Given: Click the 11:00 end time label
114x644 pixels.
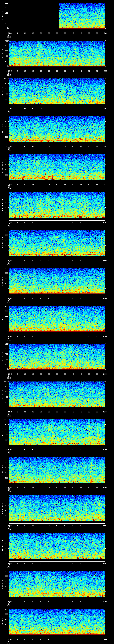Looking at the screenshot, I should coord(105,260).
